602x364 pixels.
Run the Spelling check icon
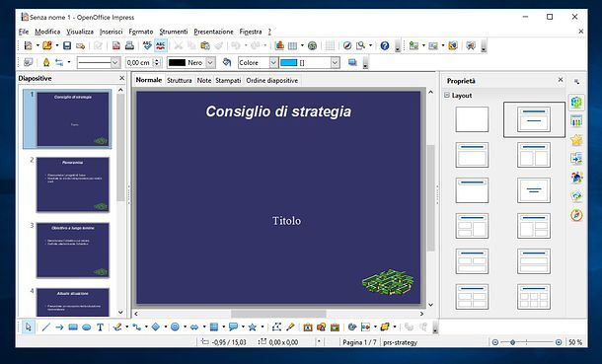(147, 45)
